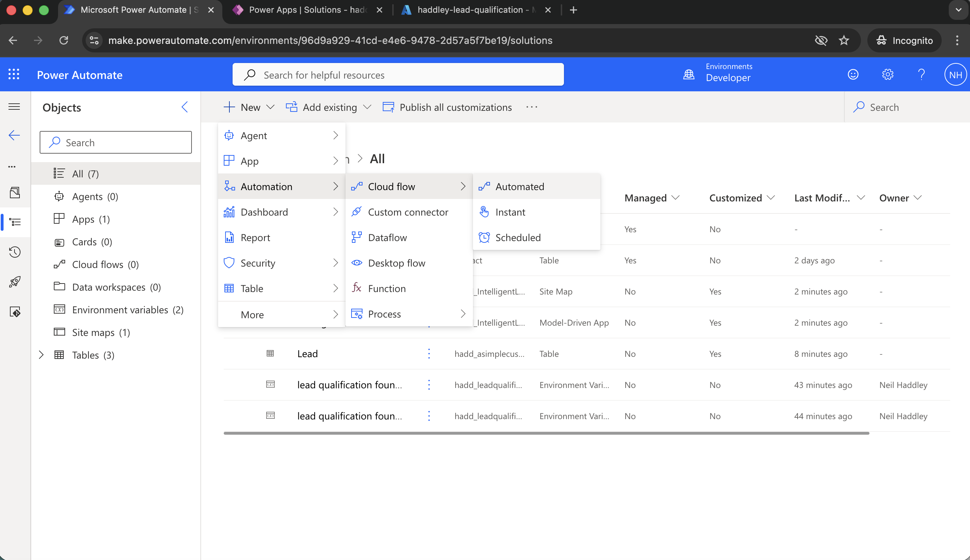Image resolution: width=970 pixels, height=560 pixels.
Task: Click the Search for helpful resources field
Action: 398,74
